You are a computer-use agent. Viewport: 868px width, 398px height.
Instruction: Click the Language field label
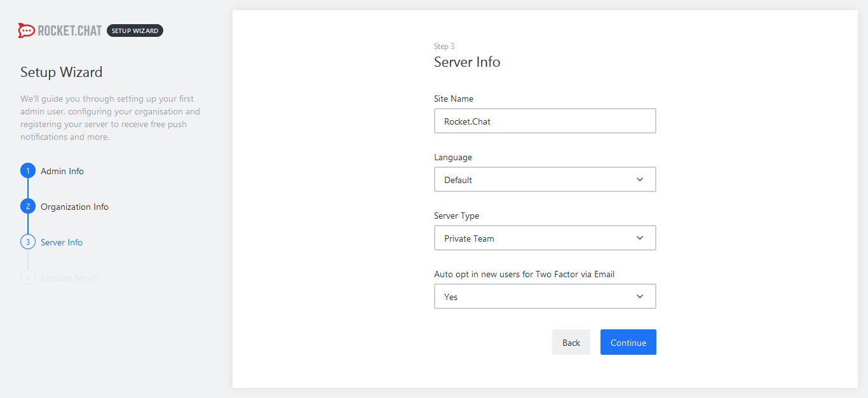pos(453,157)
